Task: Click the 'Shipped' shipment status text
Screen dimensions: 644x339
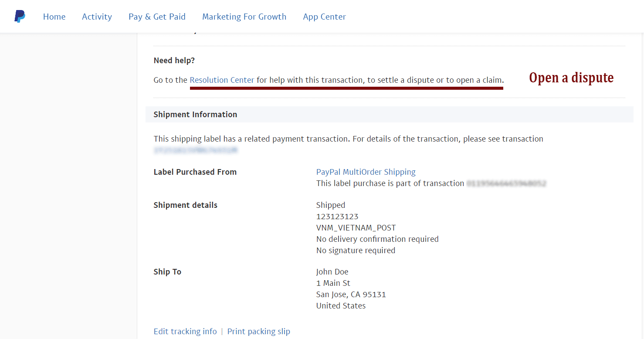Action: pyautogui.click(x=330, y=205)
